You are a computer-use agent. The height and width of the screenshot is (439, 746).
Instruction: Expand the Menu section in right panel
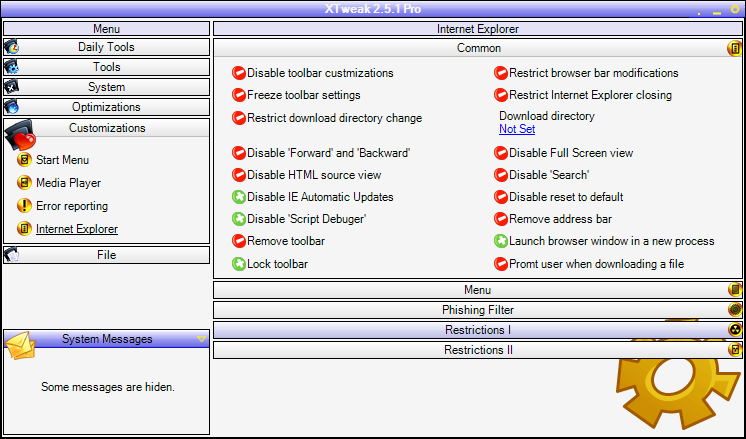(478, 290)
